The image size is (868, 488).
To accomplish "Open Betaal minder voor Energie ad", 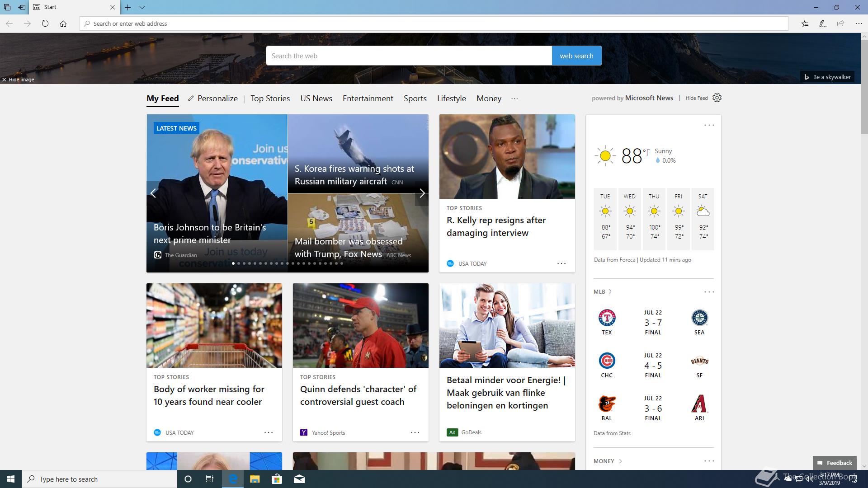I will tap(506, 393).
